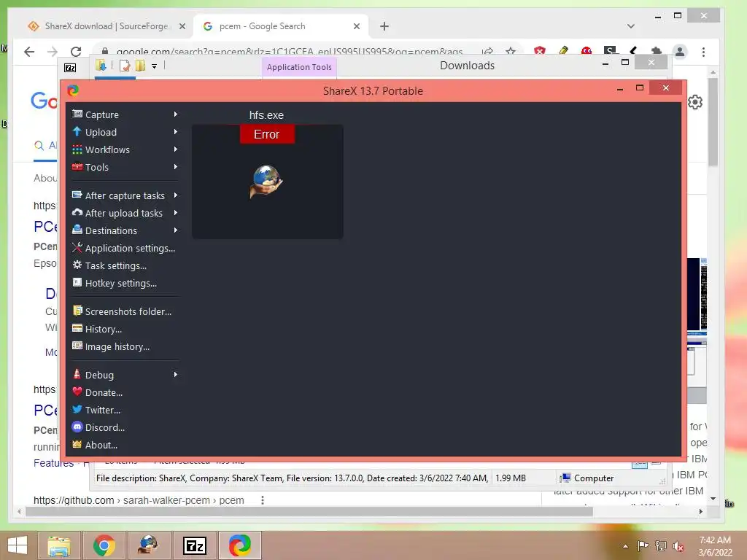Open Chrome profile avatar icon

[x=680, y=52]
